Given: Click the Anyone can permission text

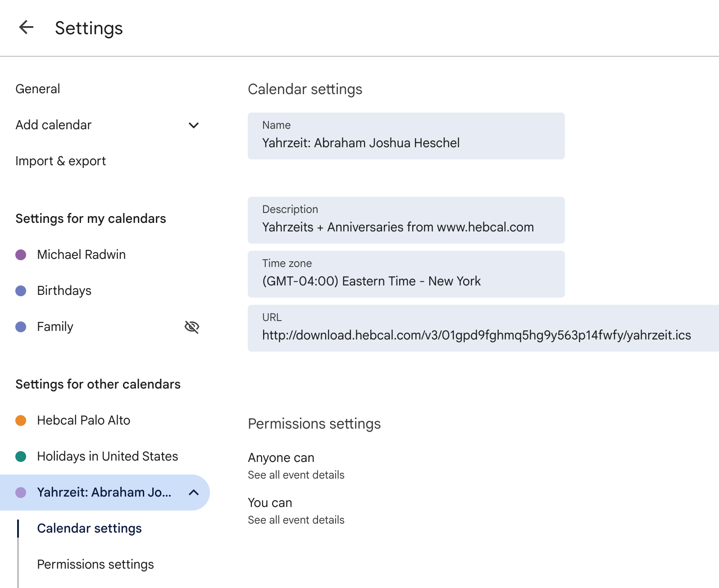Looking at the screenshot, I should pyautogui.click(x=281, y=457).
